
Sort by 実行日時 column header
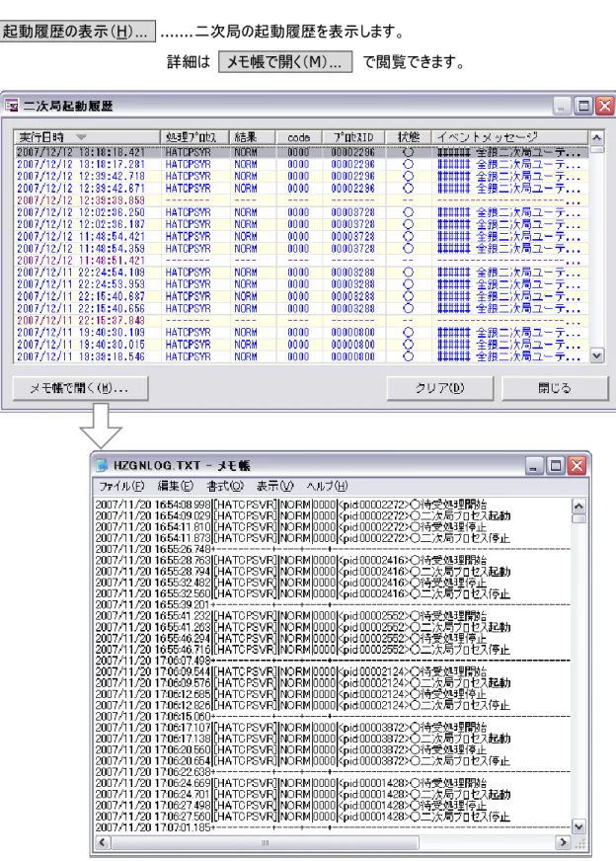(x=87, y=136)
